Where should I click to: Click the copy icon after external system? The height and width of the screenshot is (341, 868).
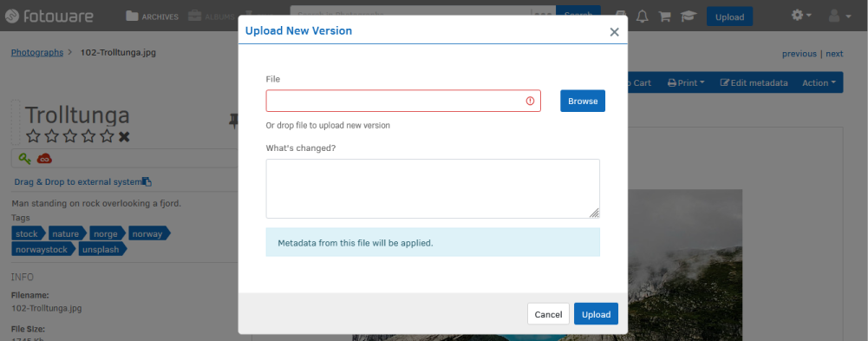pos(147,181)
